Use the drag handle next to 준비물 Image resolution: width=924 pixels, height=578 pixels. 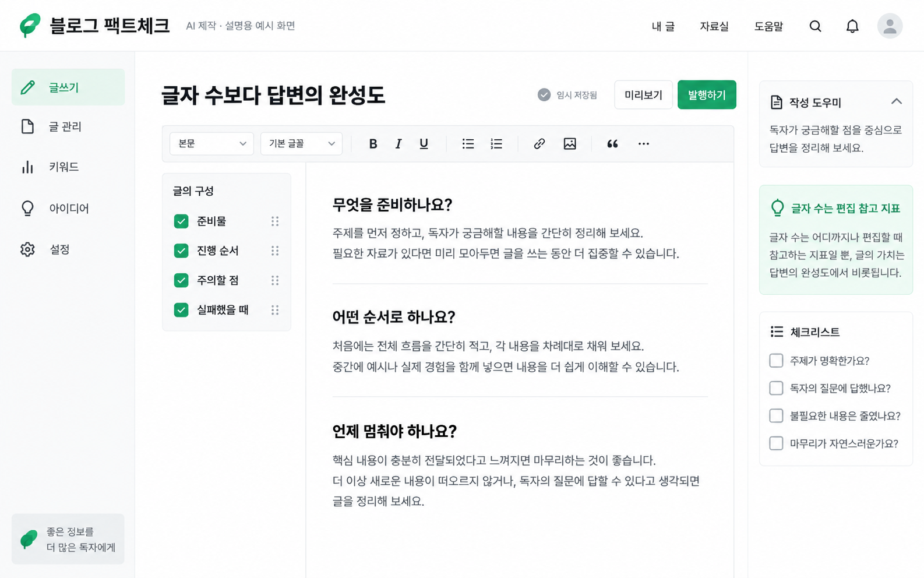(x=275, y=221)
